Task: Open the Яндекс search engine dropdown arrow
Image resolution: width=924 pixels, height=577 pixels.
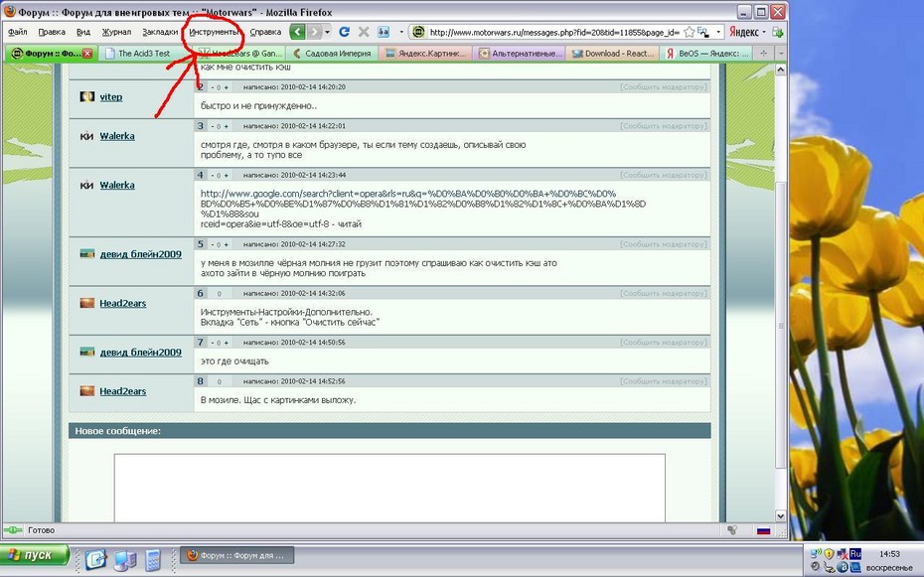Action: point(764,32)
